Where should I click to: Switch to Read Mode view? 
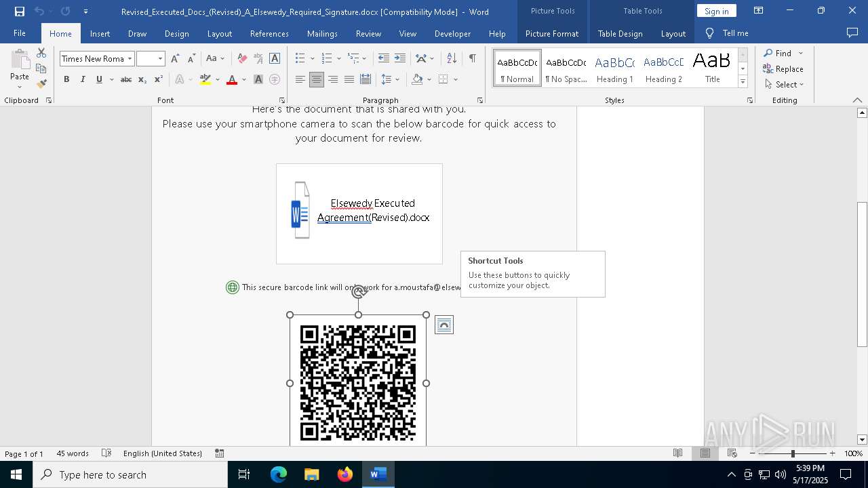coord(677,453)
